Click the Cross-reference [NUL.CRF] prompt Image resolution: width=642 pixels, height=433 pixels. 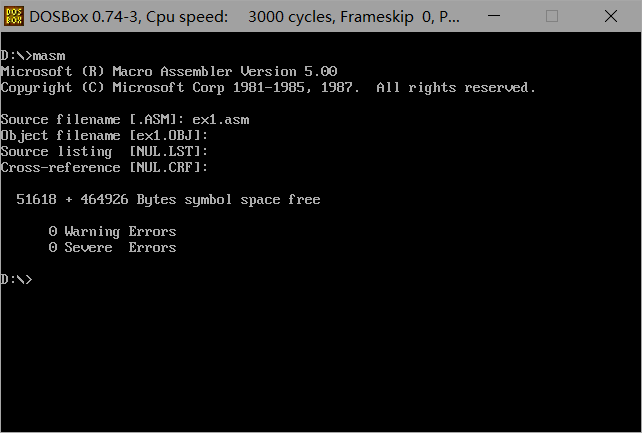coord(104,167)
